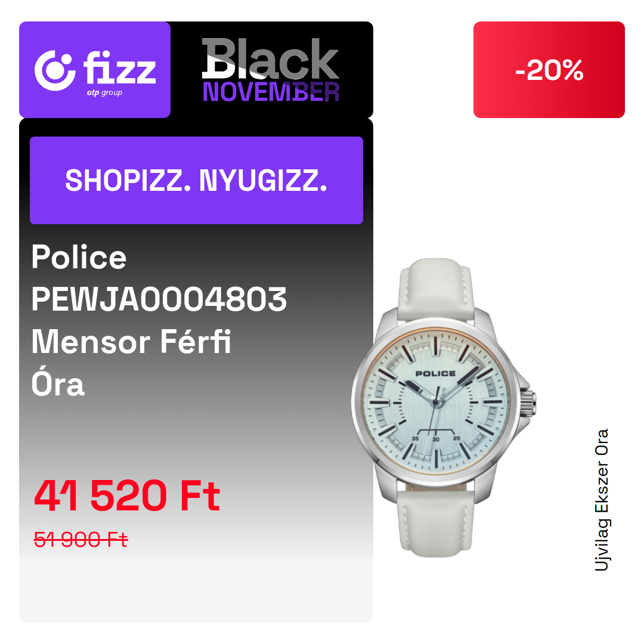Image resolution: width=644 pixels, height=644 pixels.
Task: Click the PEWJA0004803 model number text
Action: (x=159, y=299)
